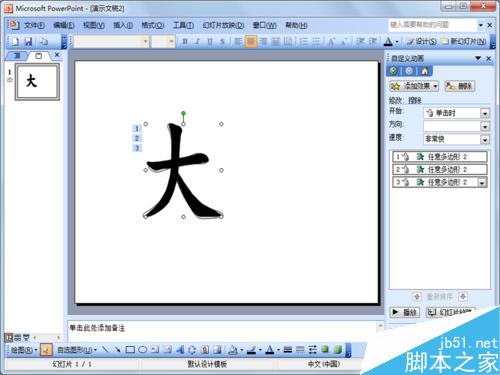
Task: Open the 文件(F) menu
Action: click(x=34, y=25)
